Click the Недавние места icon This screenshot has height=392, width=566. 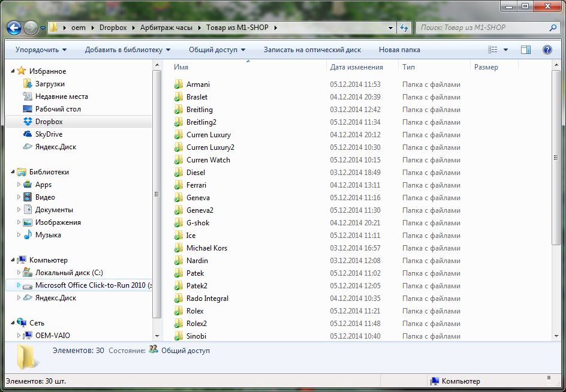(x=28, y=97)
